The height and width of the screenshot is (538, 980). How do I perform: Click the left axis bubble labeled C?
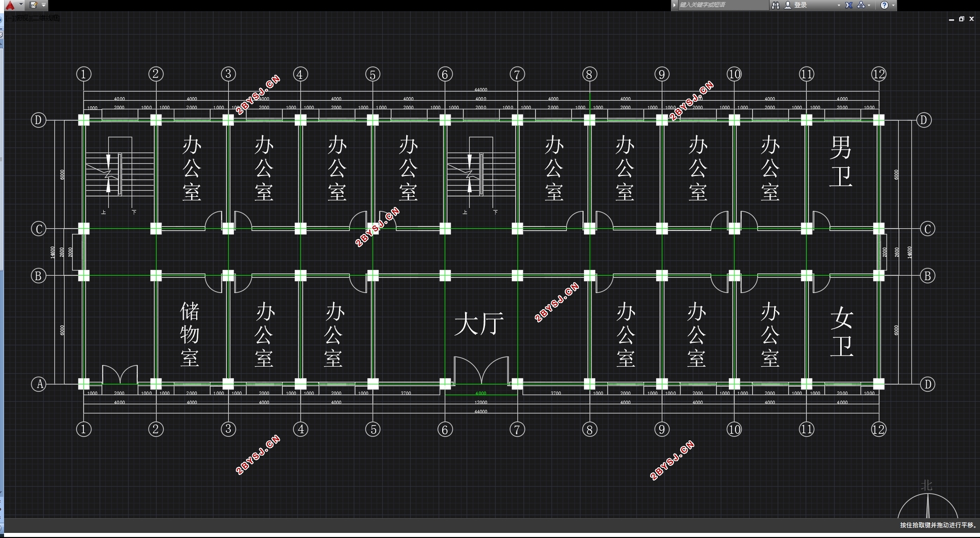(x=39, y=229)
